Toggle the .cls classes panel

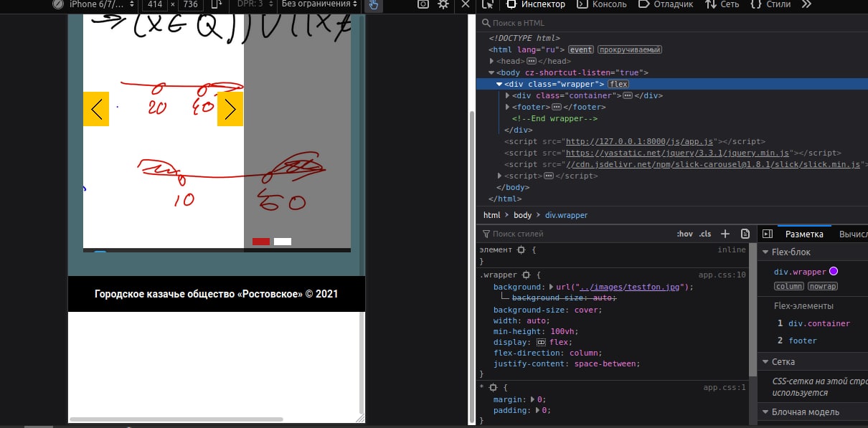(x=705, y=234)
